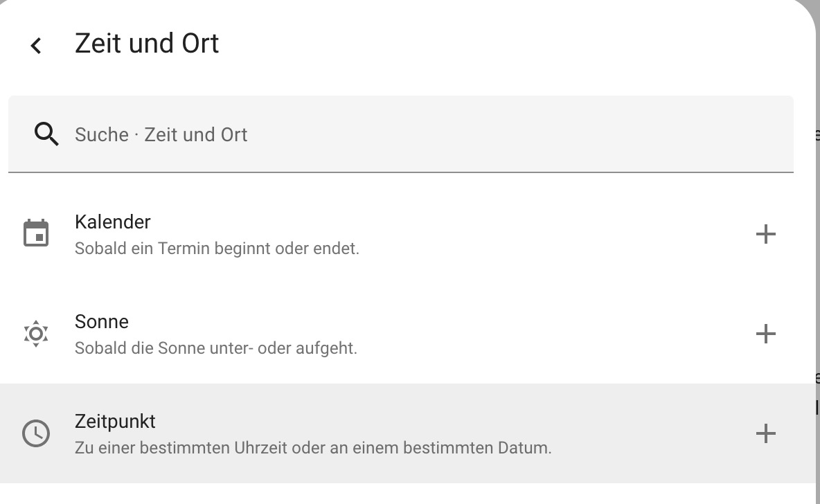Click the Zeitpunkt clock icon

click(36, 433)
